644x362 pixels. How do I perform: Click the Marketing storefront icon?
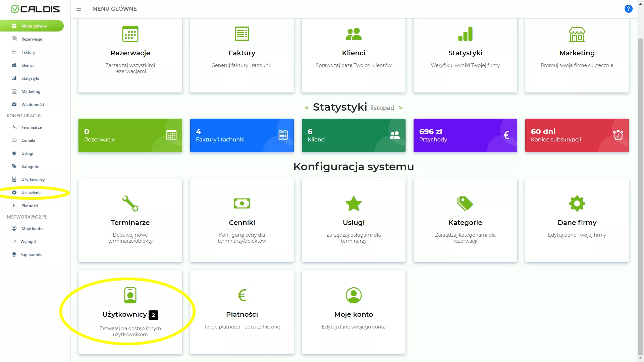pos(577,34)
